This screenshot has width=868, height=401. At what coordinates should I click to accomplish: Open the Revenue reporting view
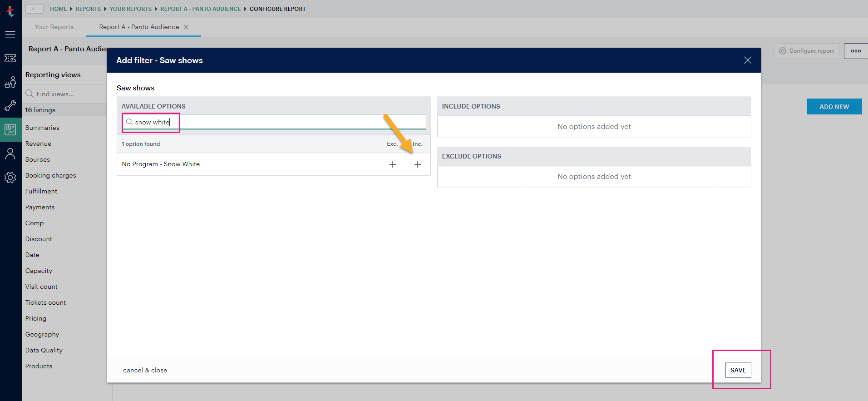(38, 144)
